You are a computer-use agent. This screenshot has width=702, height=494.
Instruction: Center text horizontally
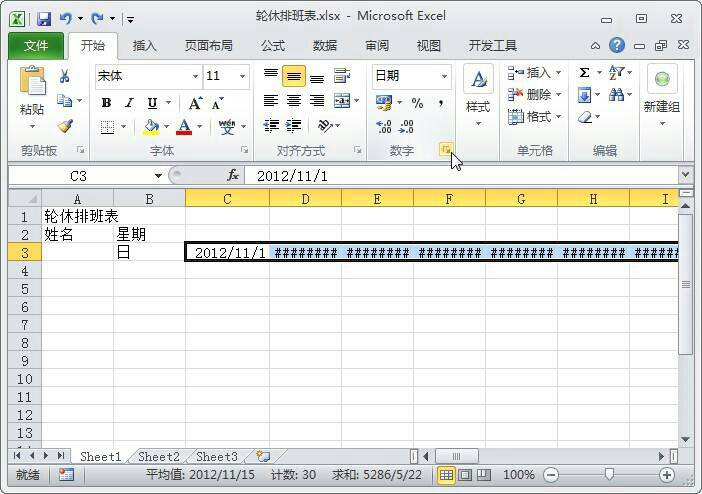click(294, 101)
